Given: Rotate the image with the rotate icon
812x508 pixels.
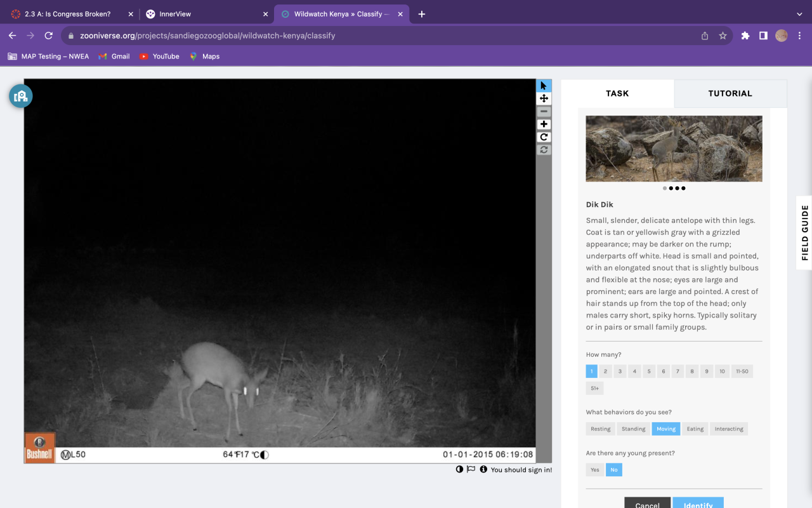Looking at the screenshot, I should [x=544, y=137].
